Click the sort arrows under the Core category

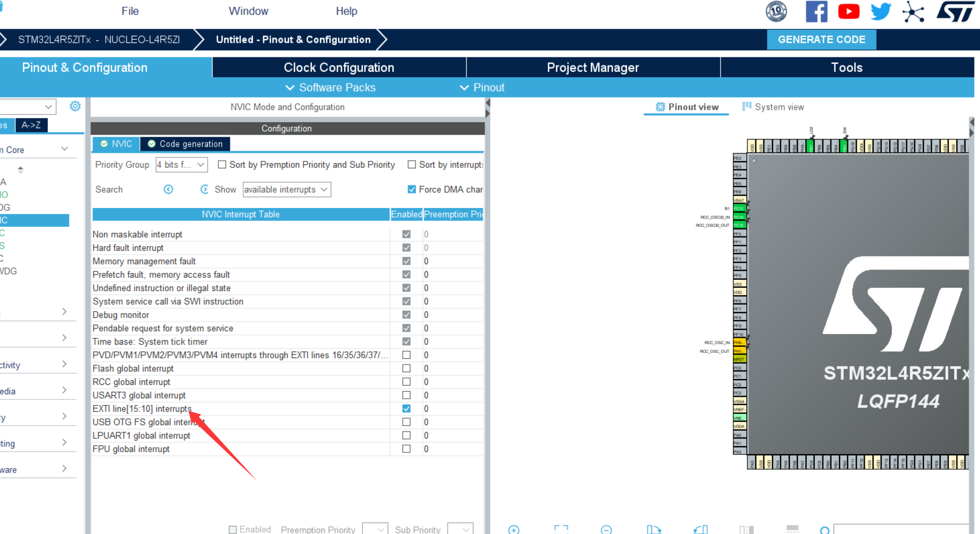point(20,169)
